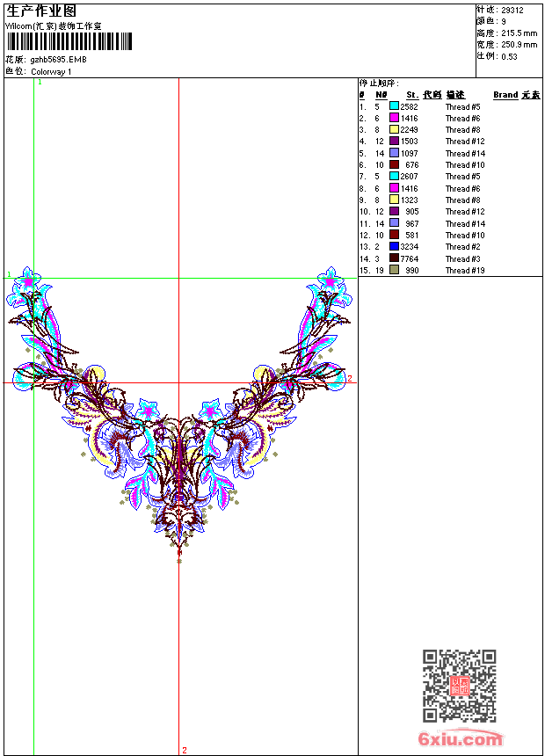Click the QR code at bottom right
Image resolution: width=545 pixels, height=756 pixels.
[x=459, y=686]
